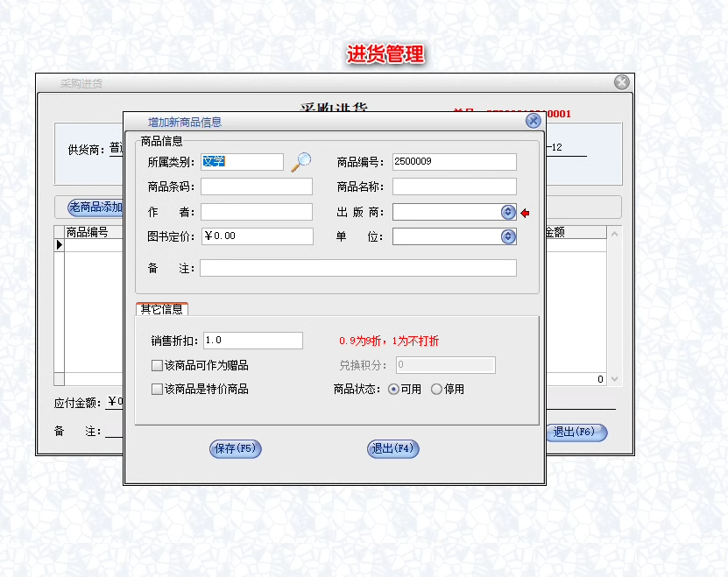The width and height of the screenshot is (728, 577).
Task: Focus the 商品编号 field showing 2500009
Action: click(x=454, y=161)
